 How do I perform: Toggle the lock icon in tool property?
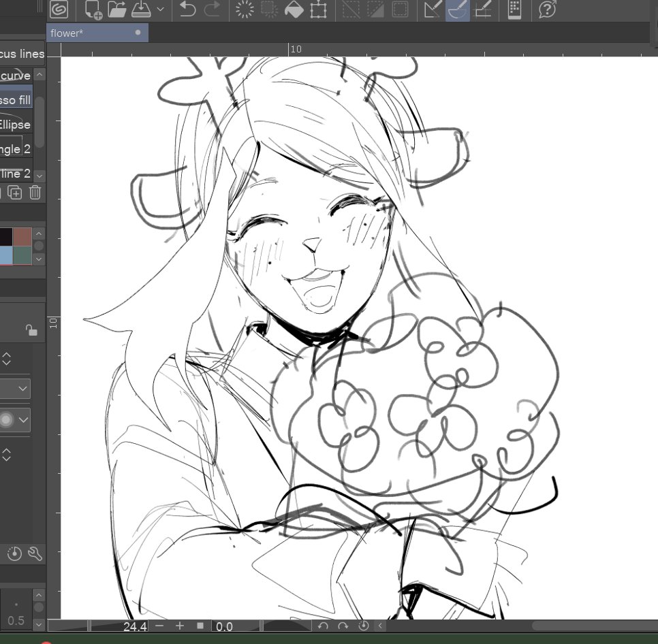tap(31, 330)
